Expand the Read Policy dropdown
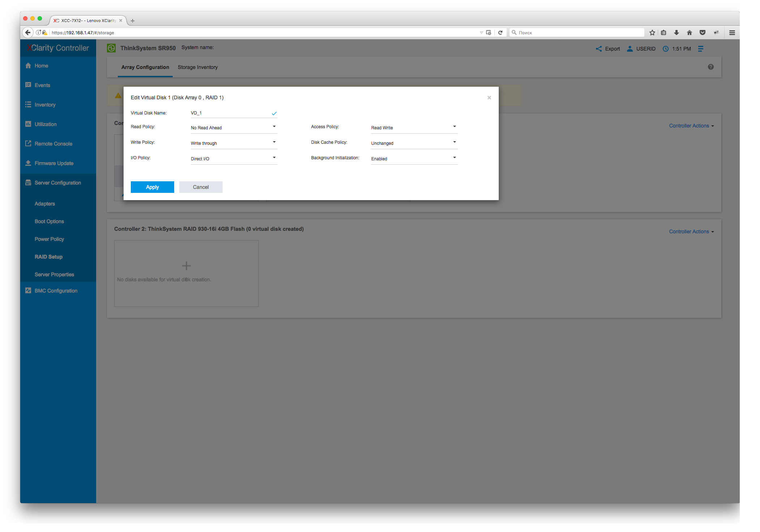The image size is (760, 532). point(234,127)
